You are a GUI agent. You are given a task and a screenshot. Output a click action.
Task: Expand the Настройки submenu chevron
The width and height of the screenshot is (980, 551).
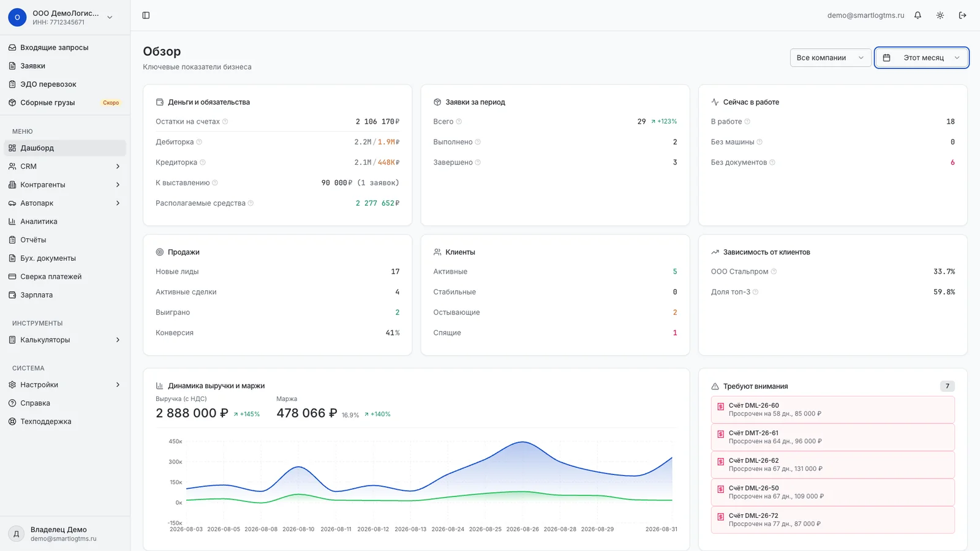118,385
